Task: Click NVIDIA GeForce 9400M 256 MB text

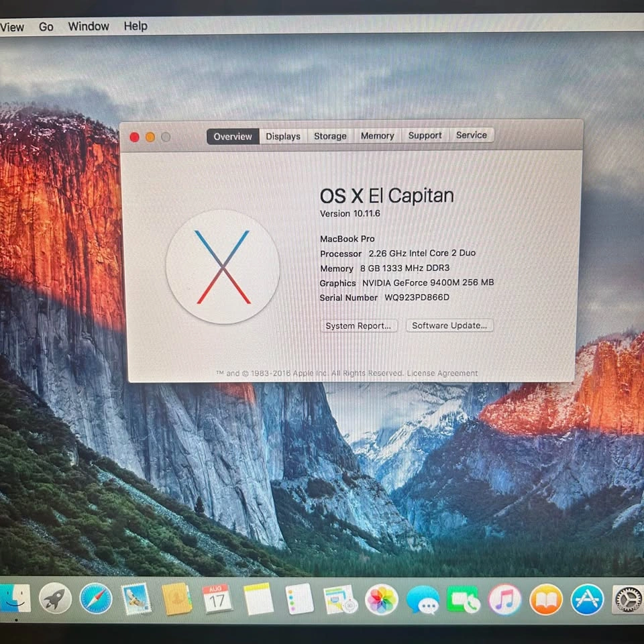Action: click(x=428, y=282)
